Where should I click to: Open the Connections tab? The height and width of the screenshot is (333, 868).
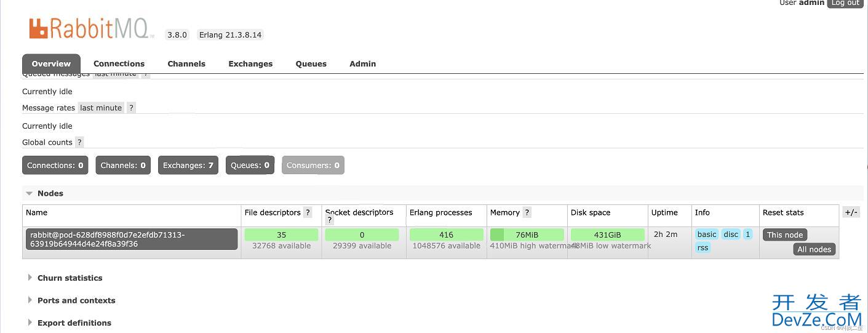[x=119, y=63]
